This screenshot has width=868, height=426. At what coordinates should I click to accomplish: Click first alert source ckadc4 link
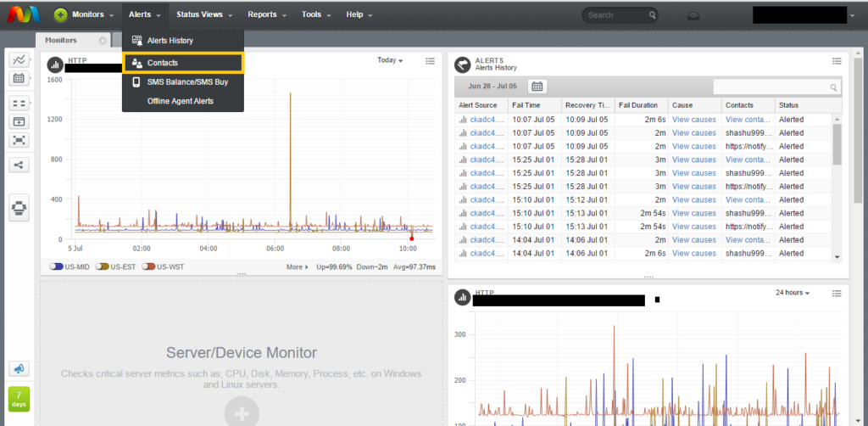coord(487,120)
